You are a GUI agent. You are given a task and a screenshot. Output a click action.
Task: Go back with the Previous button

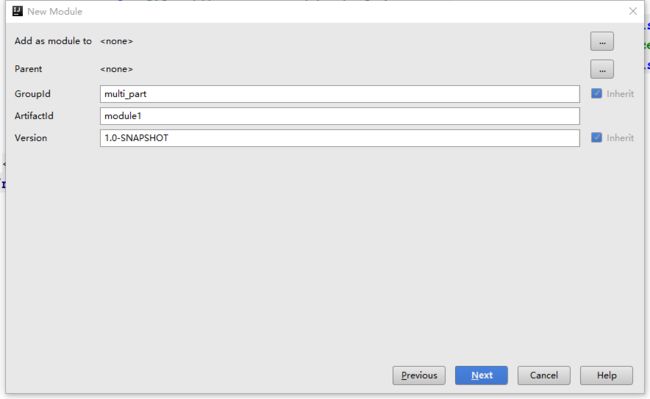(x=419, y=375)
